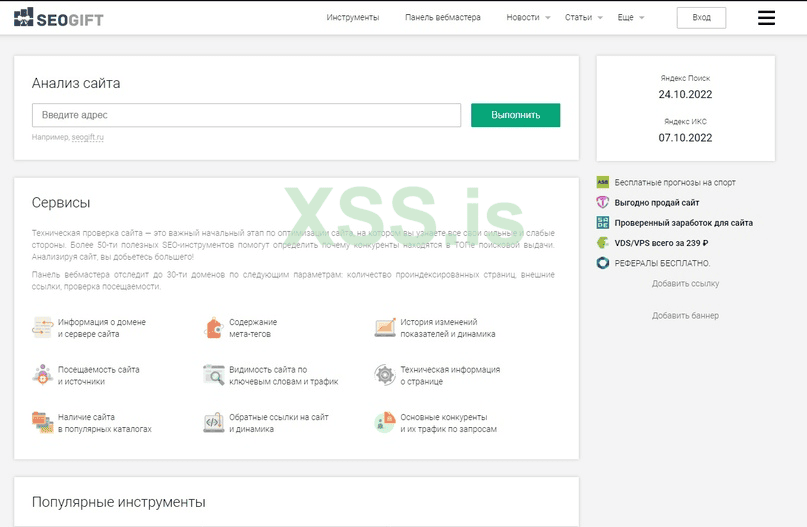
Task: Click VDS/VPS всего за 239 ₽ link
Action: coord(661,242)
